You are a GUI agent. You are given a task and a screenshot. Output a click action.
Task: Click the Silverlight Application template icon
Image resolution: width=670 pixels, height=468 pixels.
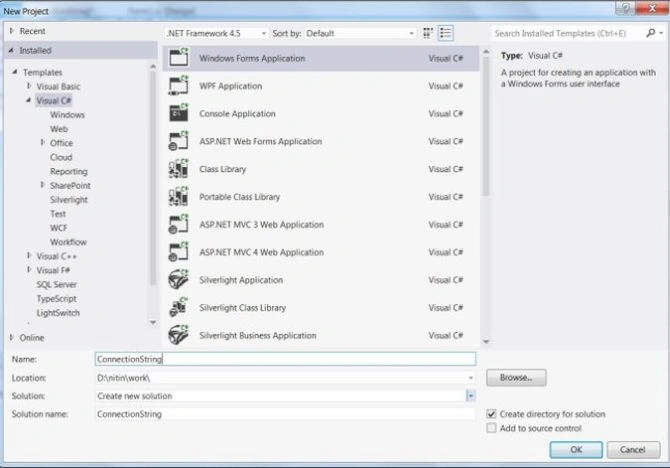point(179,280)
